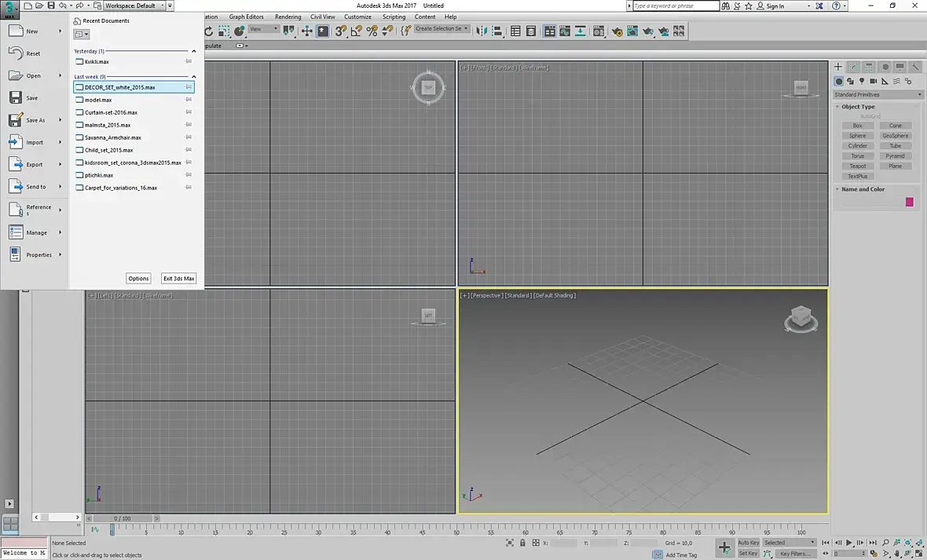Viewport: 927px width, 560px height.
Task: Click the Autodesk Exchange X icon
Action: (819, 6)
